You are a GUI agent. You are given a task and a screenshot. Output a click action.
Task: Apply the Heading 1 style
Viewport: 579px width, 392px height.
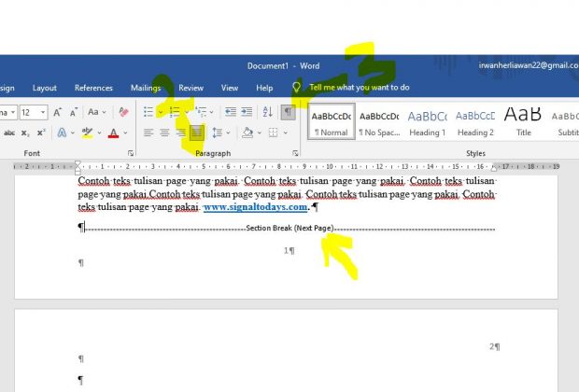point(427,122)
